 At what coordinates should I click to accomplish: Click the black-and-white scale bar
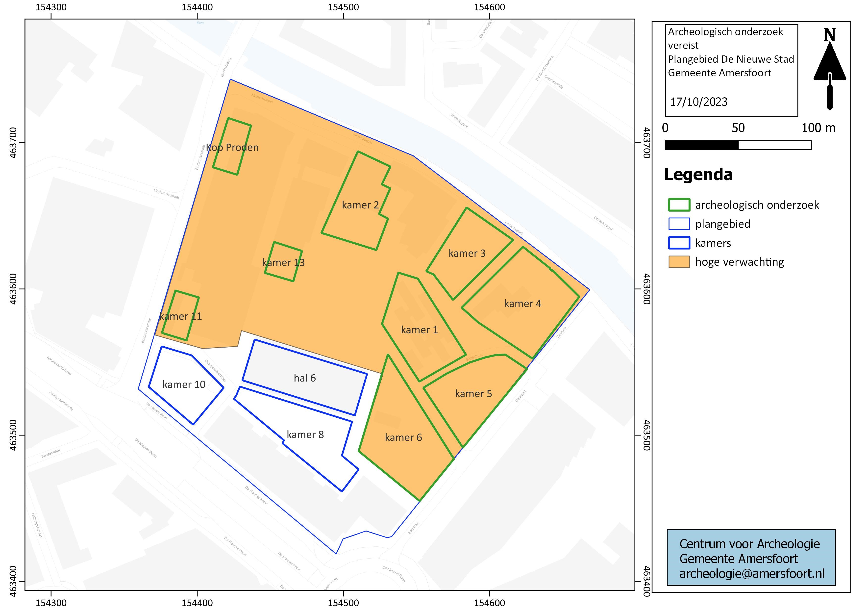[x=738, y=145]
